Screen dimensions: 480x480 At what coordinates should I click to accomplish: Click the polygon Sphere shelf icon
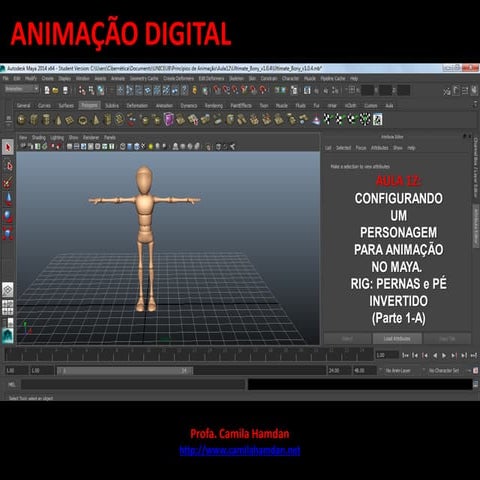[21, 120]
